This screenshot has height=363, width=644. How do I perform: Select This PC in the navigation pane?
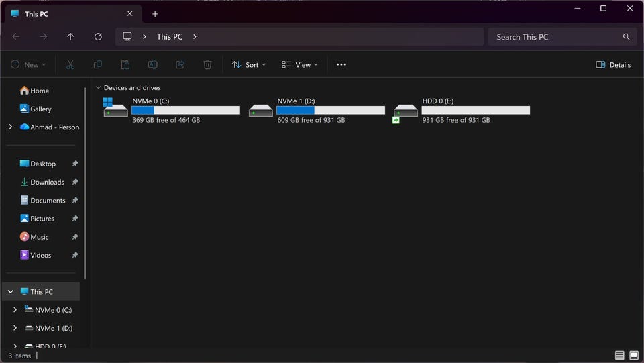click(41, 292)
